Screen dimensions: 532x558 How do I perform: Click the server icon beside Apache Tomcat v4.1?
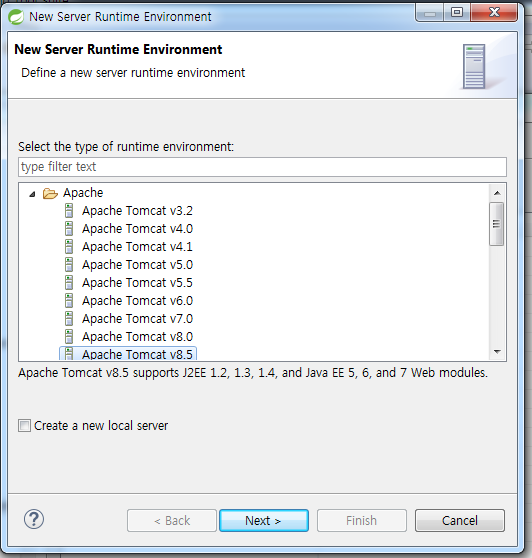69,247
